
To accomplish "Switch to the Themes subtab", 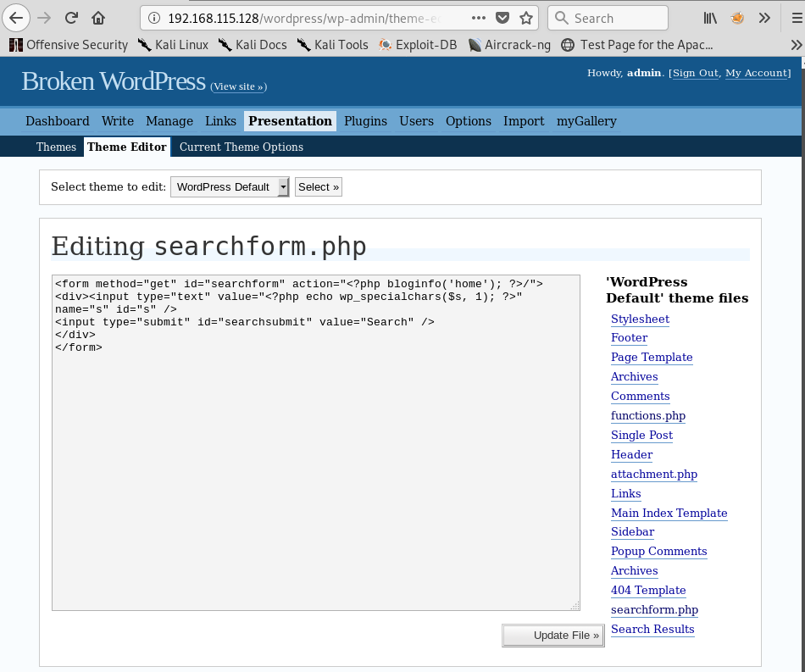I will click(56, 147).
